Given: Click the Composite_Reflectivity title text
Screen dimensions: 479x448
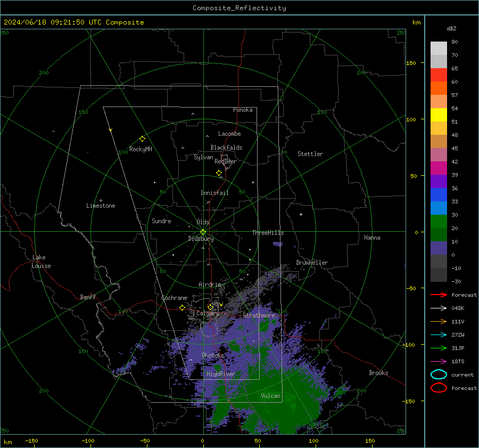Looking at the screenshot, I should (x=239, y=8).
